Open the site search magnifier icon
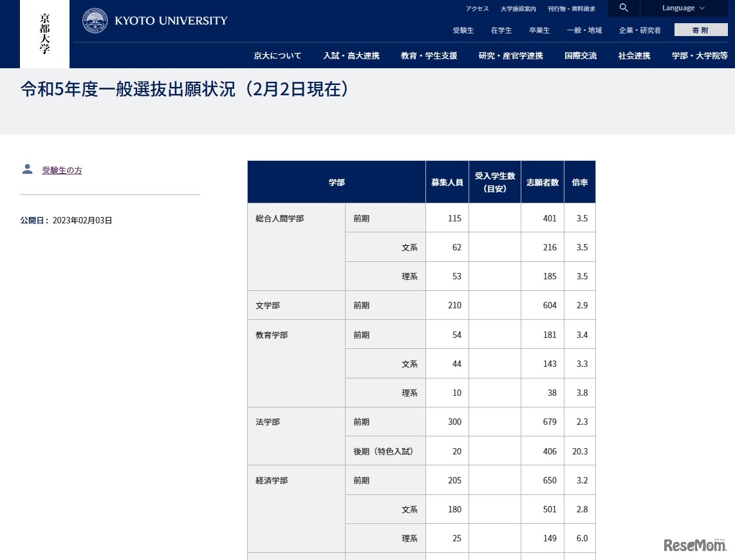The width and height of the screenshot is (735, 560). [623, 8]
